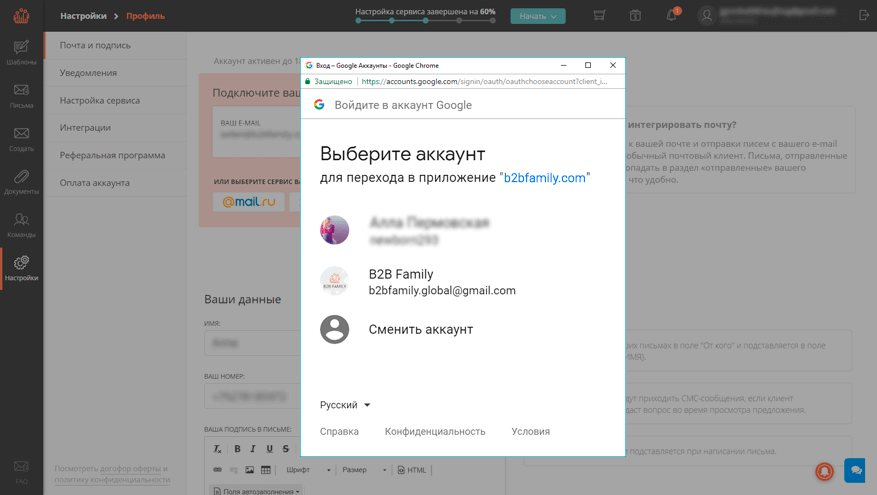This screenshot has height=495, width=877.
Task: Open Реферальная программа menu item
Action: pyautogui.click(x=115, y=155)
